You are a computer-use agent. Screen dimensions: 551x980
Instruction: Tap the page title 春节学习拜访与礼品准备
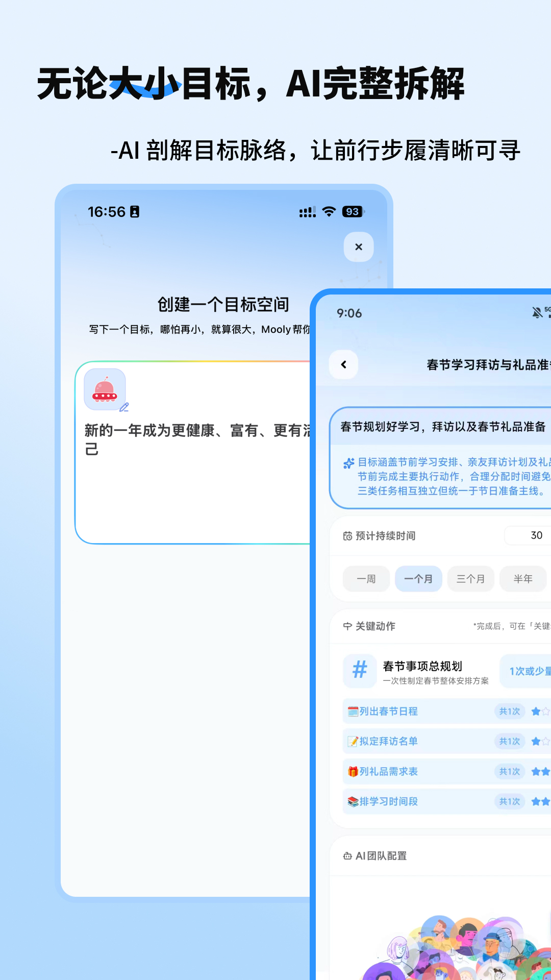tap(489, 364)
